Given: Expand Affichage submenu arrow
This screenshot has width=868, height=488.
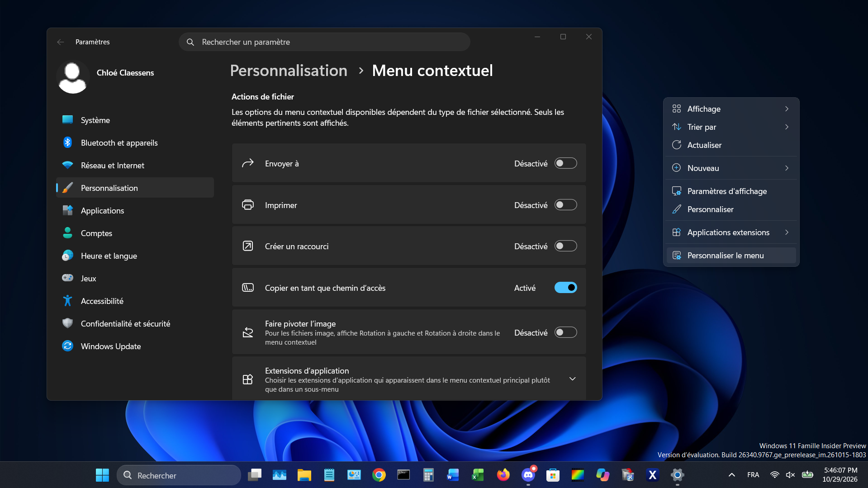Looking at the screenshot, I should point(787,109).
